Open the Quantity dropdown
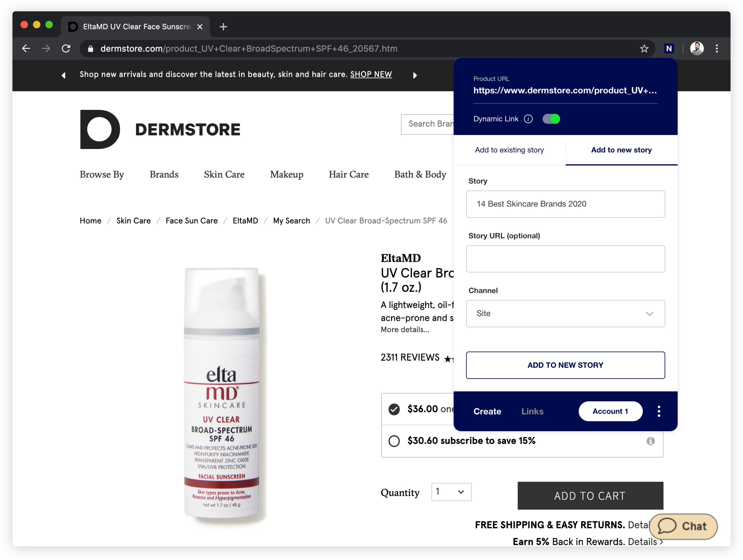This screenshot has width=743, height=560. pyautogui.click(x=451, y=492)
